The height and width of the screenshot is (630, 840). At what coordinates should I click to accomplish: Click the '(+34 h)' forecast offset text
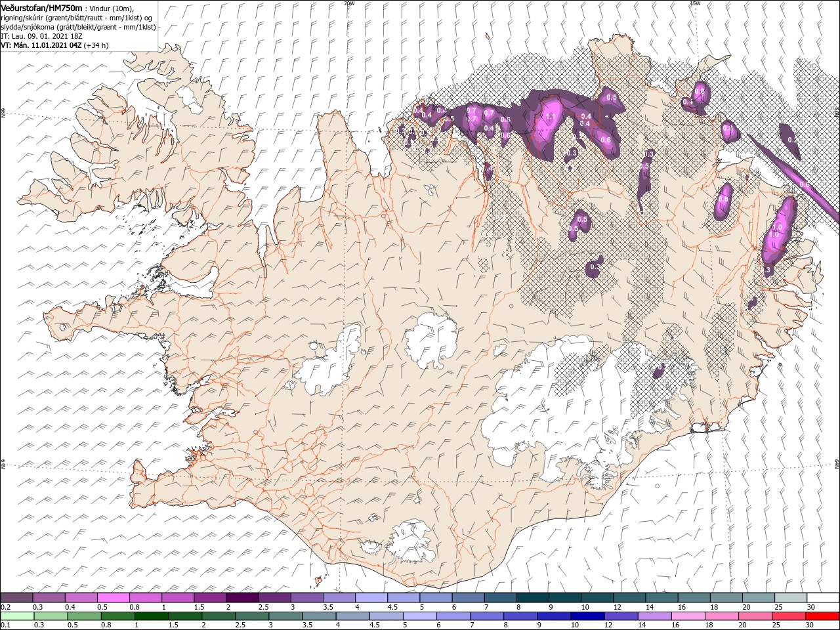click(x=96, y=45)
